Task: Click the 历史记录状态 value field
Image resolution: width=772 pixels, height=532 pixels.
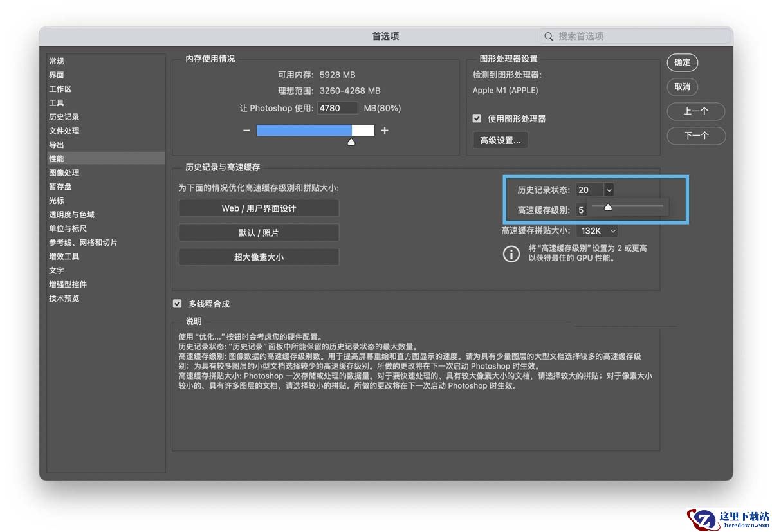Action: click(590, 190)
